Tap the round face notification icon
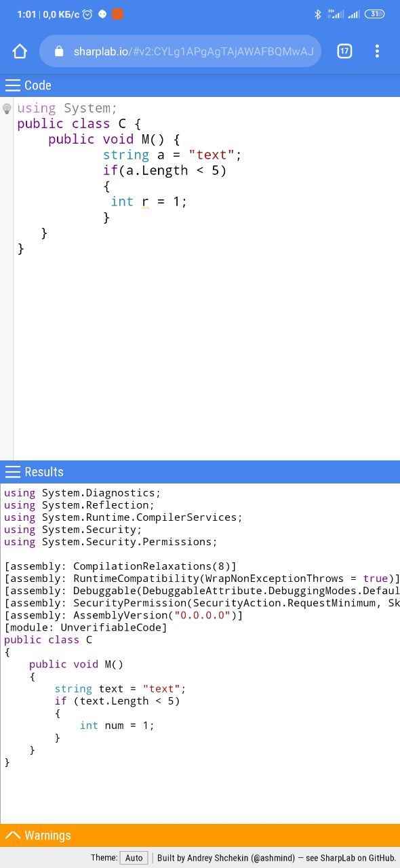 102,14
